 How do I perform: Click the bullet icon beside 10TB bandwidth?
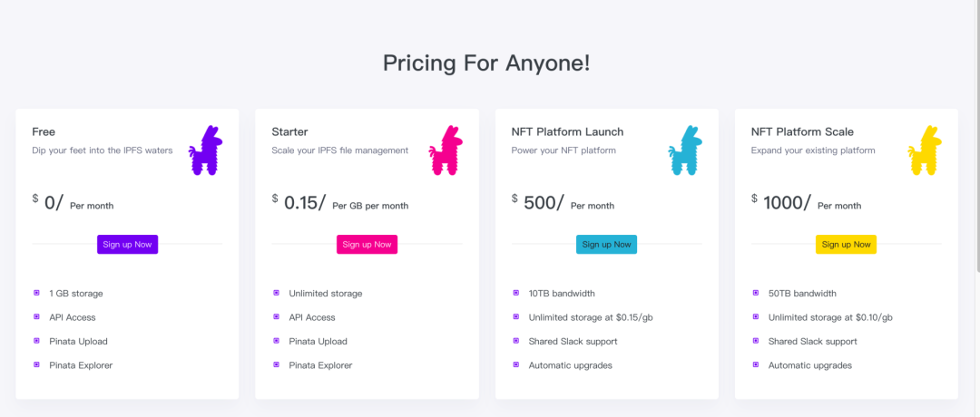pyautogui.click(x=516, y=293)
